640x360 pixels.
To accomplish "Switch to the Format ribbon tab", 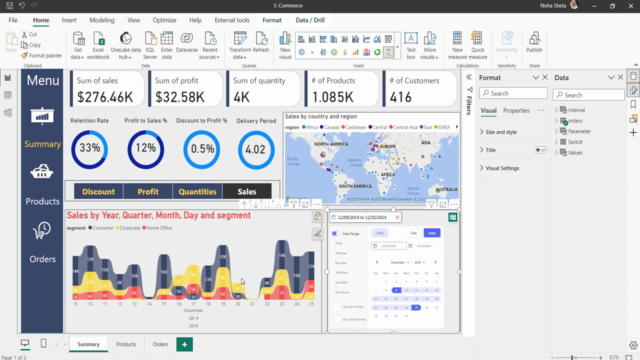I will pyautogui.click(x=272, y=20).
